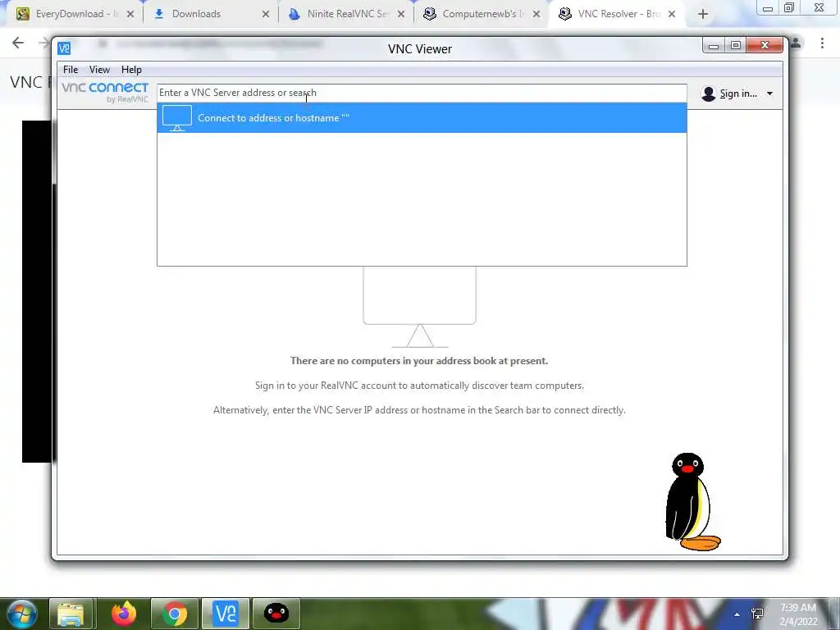Click the 'Sign in to your RealVNC account' text
The image size is (840, 630).
pyautogui.click(x=419, y=386)
